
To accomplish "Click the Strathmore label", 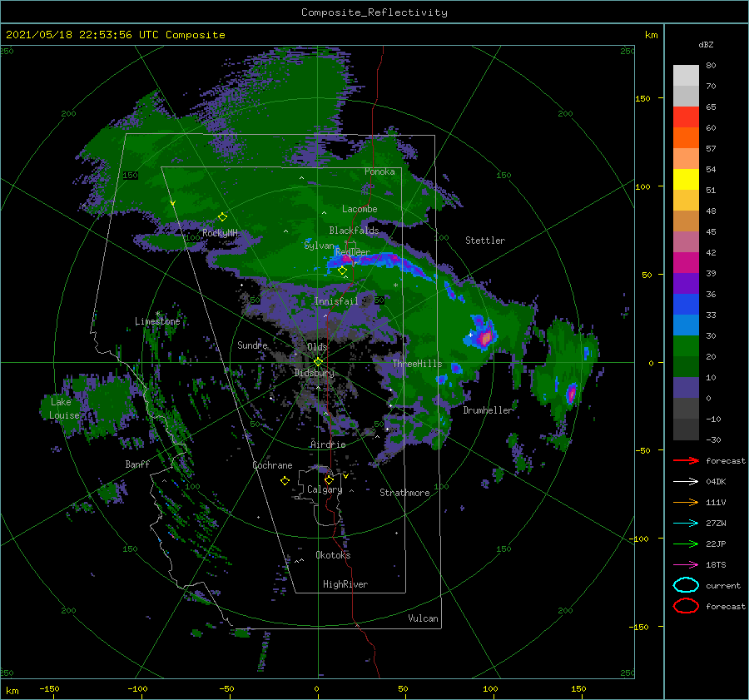I will [404, 493].
